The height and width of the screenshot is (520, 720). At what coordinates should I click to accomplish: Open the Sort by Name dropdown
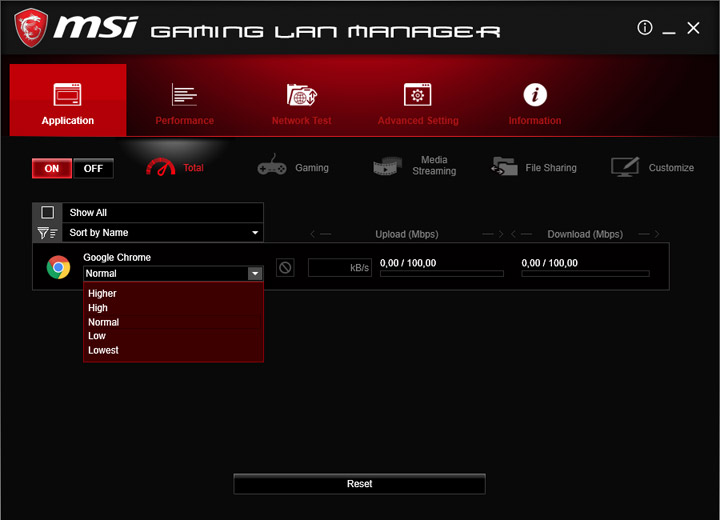pyautogui.click(x=163, y=232)
